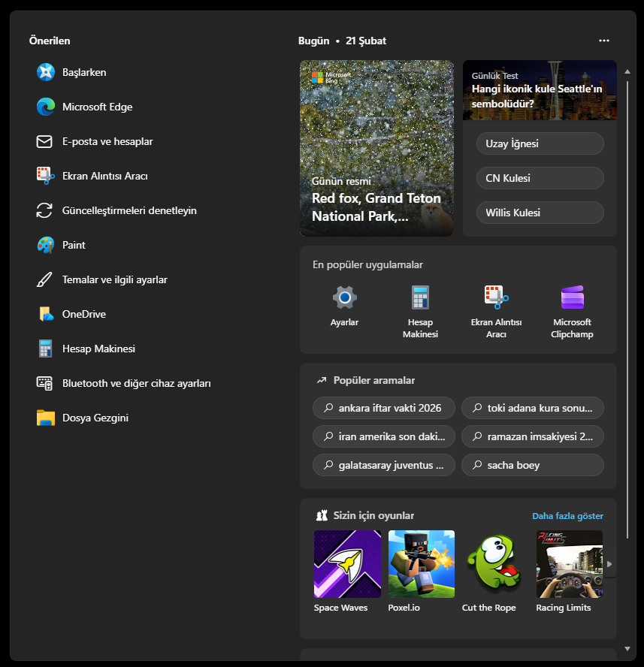Open the Racing Limits game
The width and height of the screenshot is (644, 667).
[x=570, y=572]
